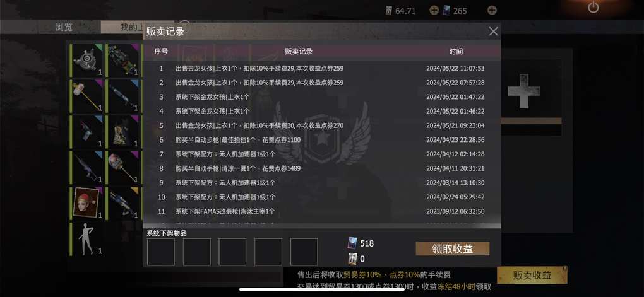Image resolution: width=644 pixels, height=297 pixels.
Task: Click the first empty 系统下架物品 slot
Action: point(160,252)
